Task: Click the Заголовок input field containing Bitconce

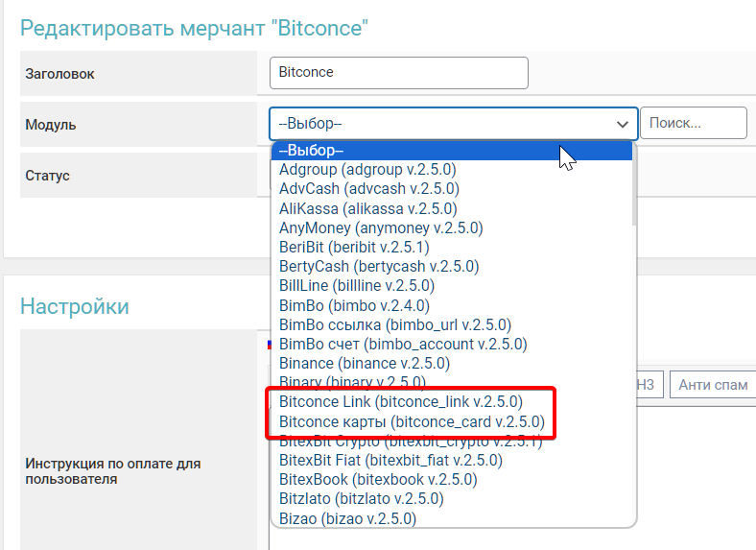Action: point(399,72)
